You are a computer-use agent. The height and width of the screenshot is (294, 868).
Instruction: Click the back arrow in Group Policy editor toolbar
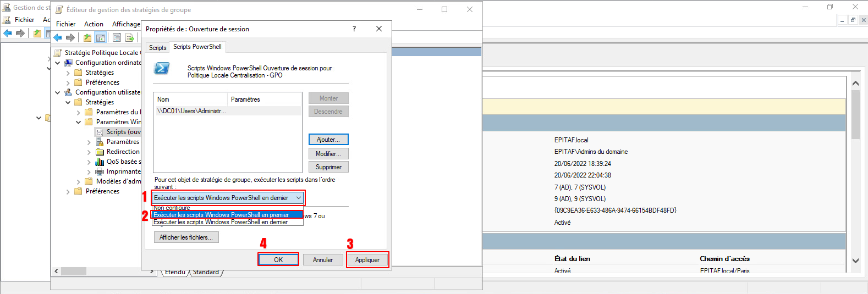point(58,37)
